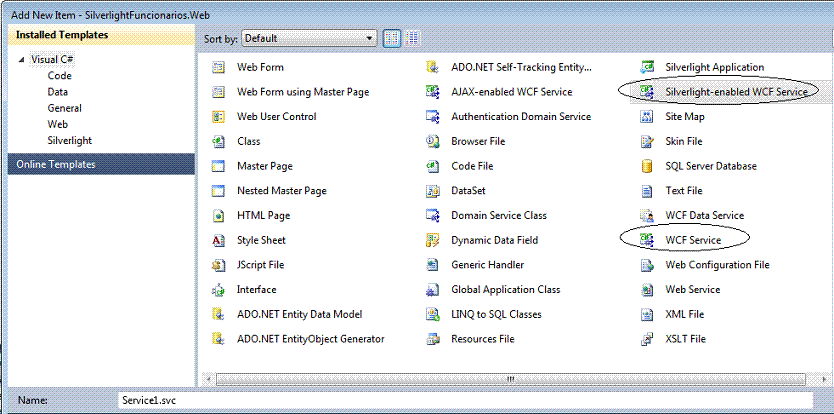Select the Skin File icon
The width and height of the screenshot is (834, 414).
click(647, 142)
